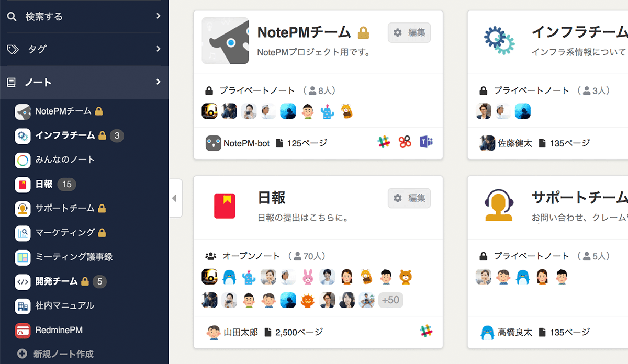The image size is (628, 364).
Task: Click 編集 button on NotePMチーム card
Action: click(x=409, y=32)
